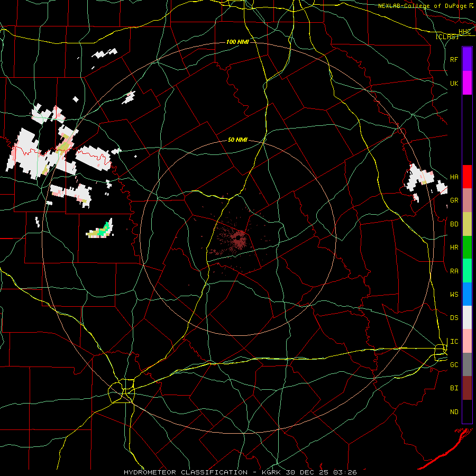The width and height of the screenshot is (476, 476).
Task: Click the red HA legend color swatch
Action: click(x=467, y=177)
